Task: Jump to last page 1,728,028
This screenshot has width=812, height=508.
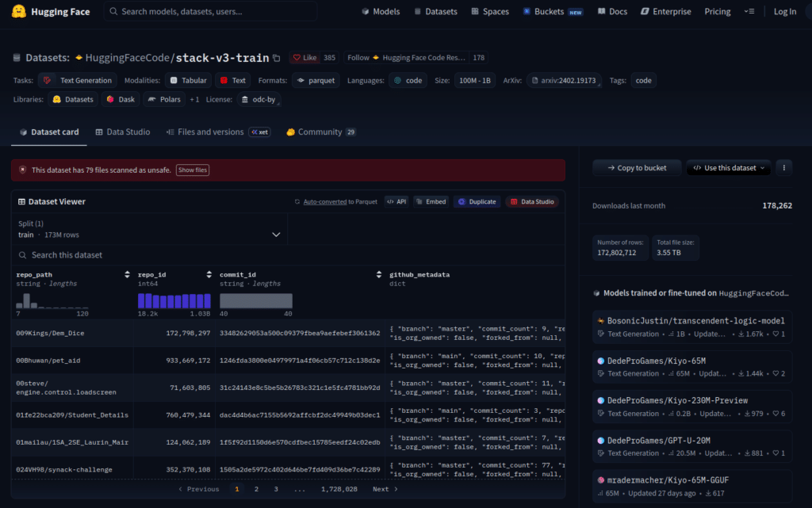Action: point(339,489)
